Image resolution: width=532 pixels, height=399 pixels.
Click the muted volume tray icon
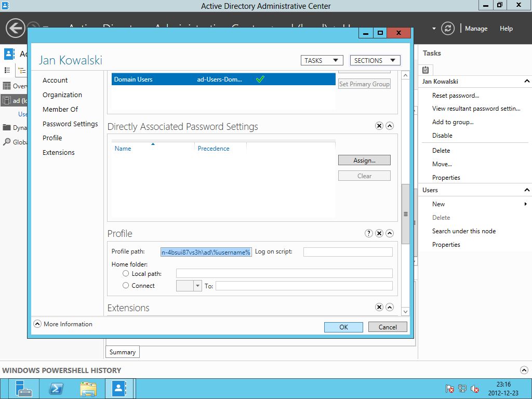tap(475, 389)
